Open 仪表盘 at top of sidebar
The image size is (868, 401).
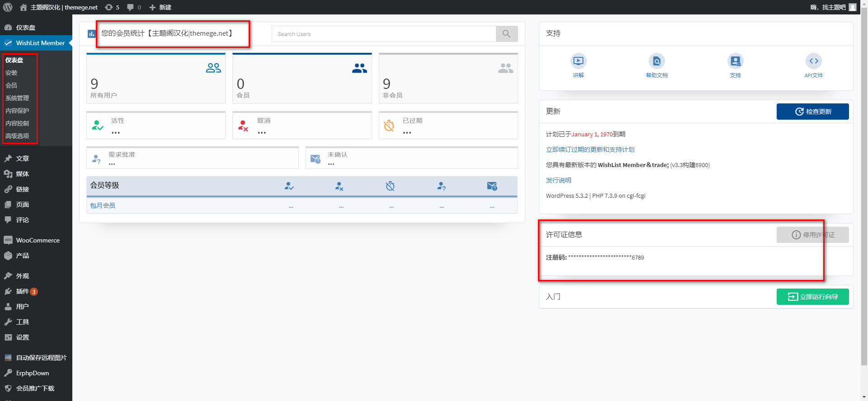(x=36, y=28)
